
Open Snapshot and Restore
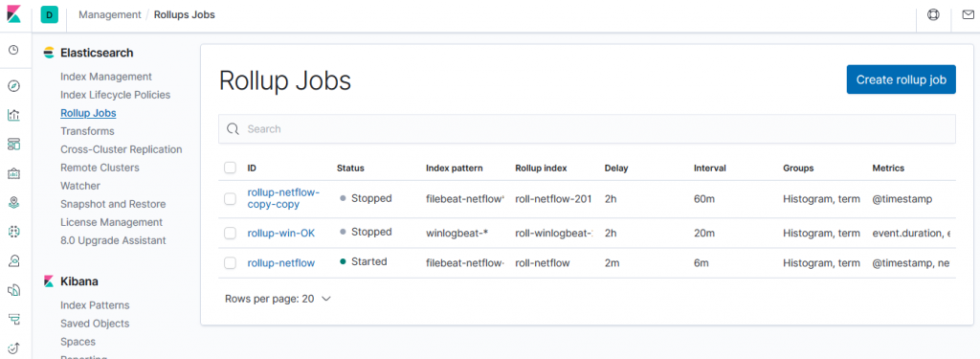113,204
